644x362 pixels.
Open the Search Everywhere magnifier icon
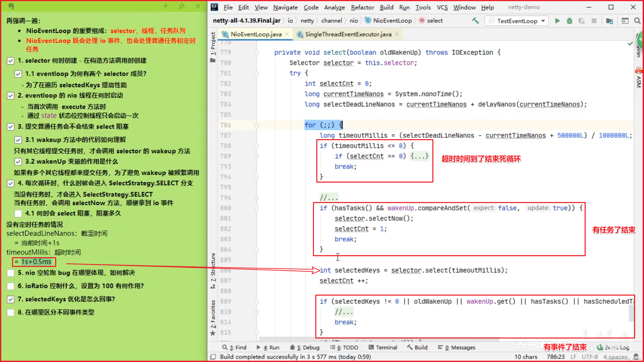click(637, 21)
